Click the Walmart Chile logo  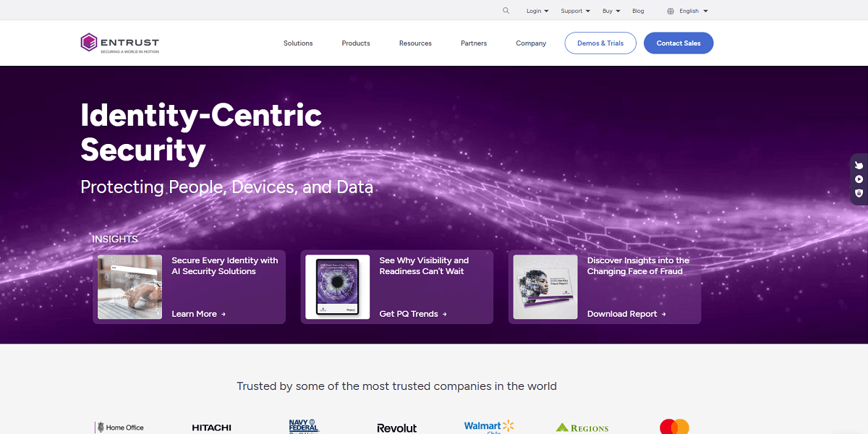[x=489, y=426]
